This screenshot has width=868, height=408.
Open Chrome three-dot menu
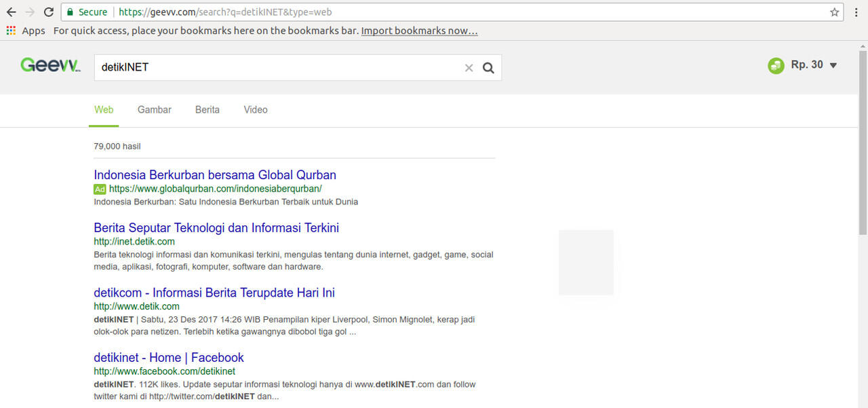[x=856, y=12]
